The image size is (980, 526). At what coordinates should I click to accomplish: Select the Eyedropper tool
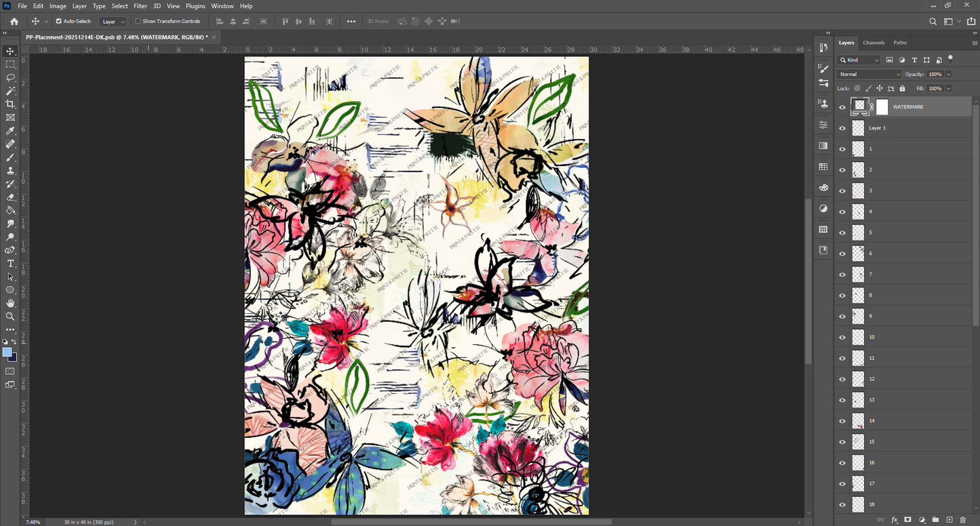click(10, 131)
